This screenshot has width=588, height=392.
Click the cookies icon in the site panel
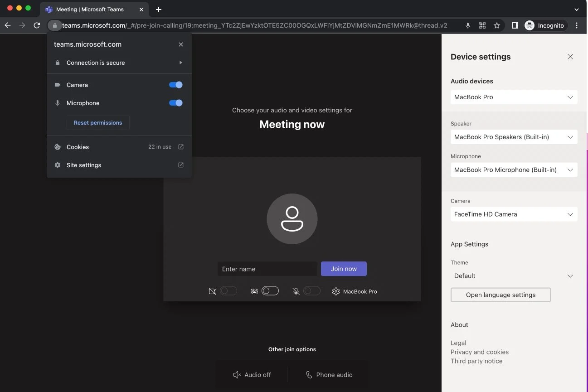[x=58, y=147]
